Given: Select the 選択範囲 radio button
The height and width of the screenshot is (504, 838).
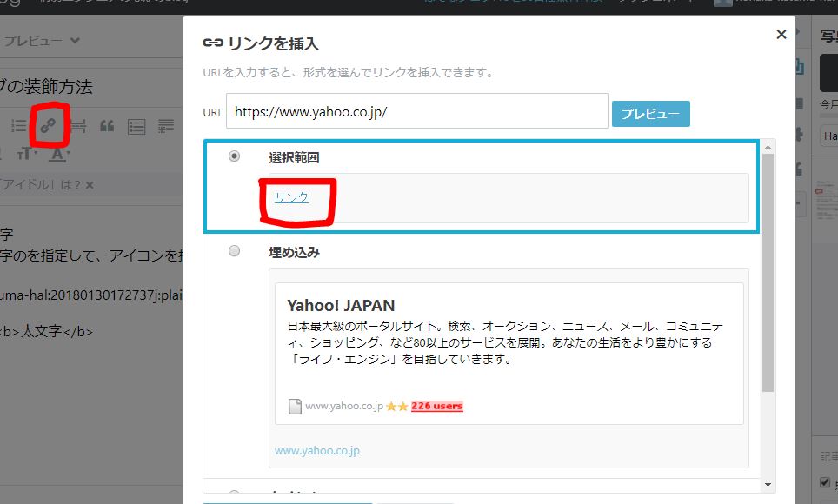Looking at the screenshot, I should pyautogui.click(x=233, y=157).
